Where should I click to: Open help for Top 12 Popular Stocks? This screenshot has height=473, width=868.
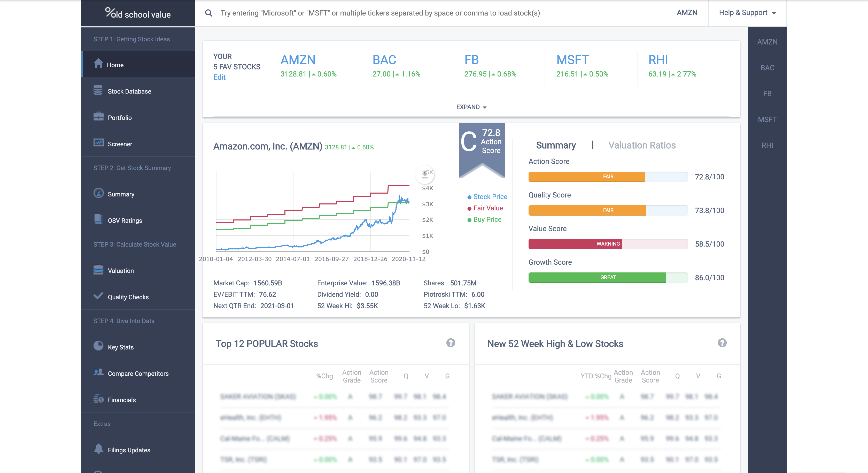pyautogui.click(x=451, y=343)
